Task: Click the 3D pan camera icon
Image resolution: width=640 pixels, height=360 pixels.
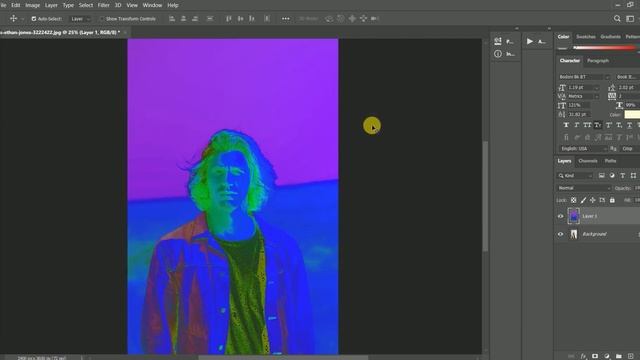Action: click(352, 18)
